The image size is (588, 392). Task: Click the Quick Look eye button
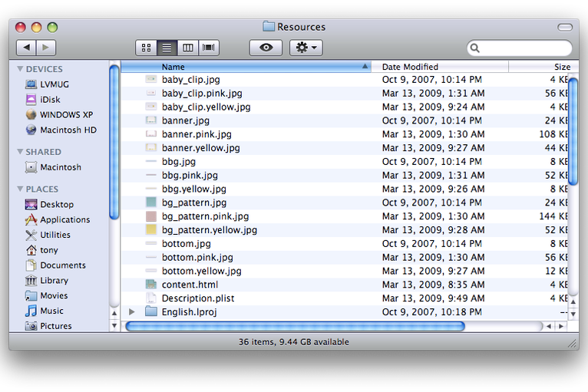click(x=266, y=48)
